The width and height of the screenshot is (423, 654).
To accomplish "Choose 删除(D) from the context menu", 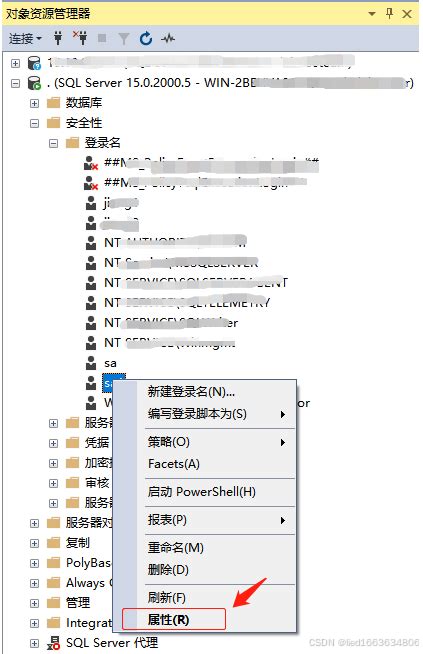I will point(168,570).
